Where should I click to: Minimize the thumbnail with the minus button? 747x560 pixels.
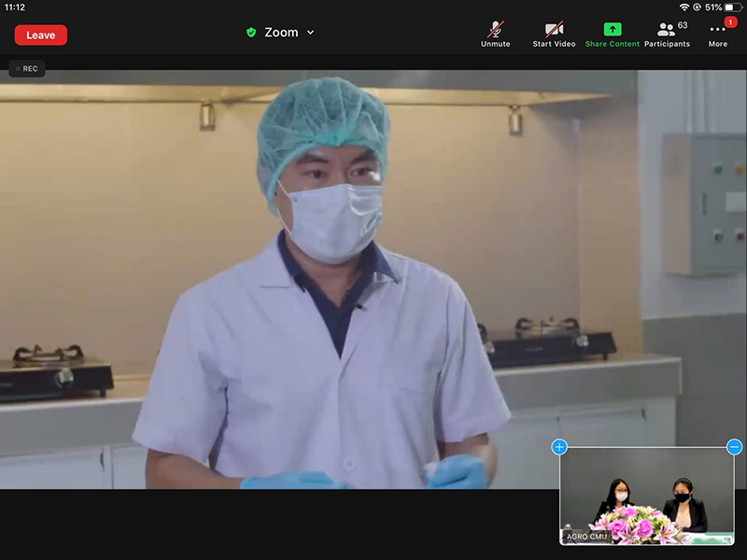(x=734, y=447)
